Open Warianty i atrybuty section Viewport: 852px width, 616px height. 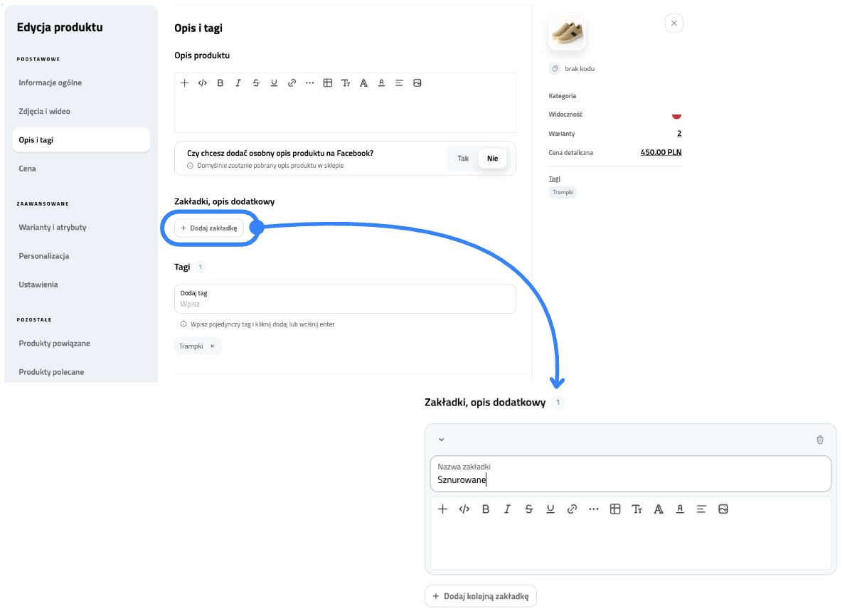click(x=53, y=228)
